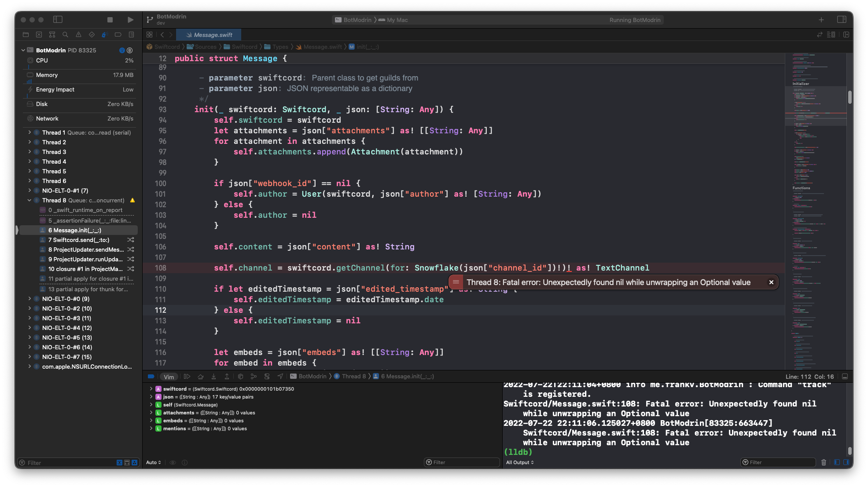Hide the debug area toggle button
The image size is (868, 487).
coord(845,377)
